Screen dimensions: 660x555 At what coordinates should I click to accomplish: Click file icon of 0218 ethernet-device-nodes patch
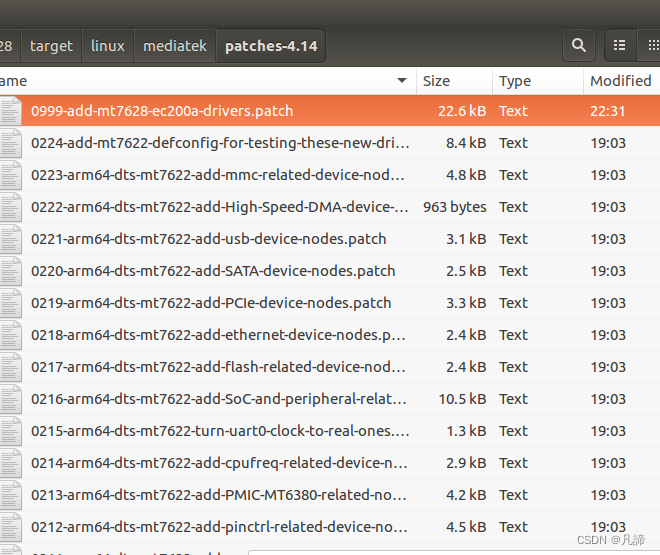[10, 335]
